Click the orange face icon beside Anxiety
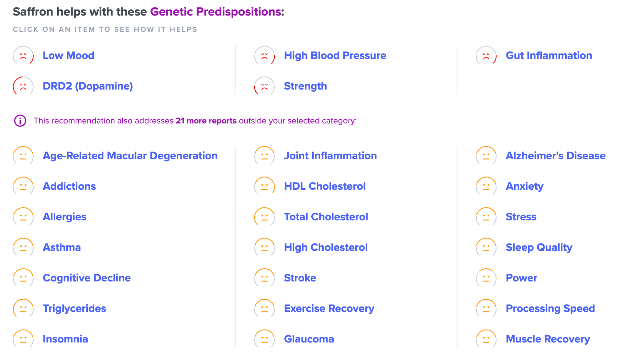Image resolution: width=644 pixels, height=361 pixels. pyautogui.click(x=486, y=187)
